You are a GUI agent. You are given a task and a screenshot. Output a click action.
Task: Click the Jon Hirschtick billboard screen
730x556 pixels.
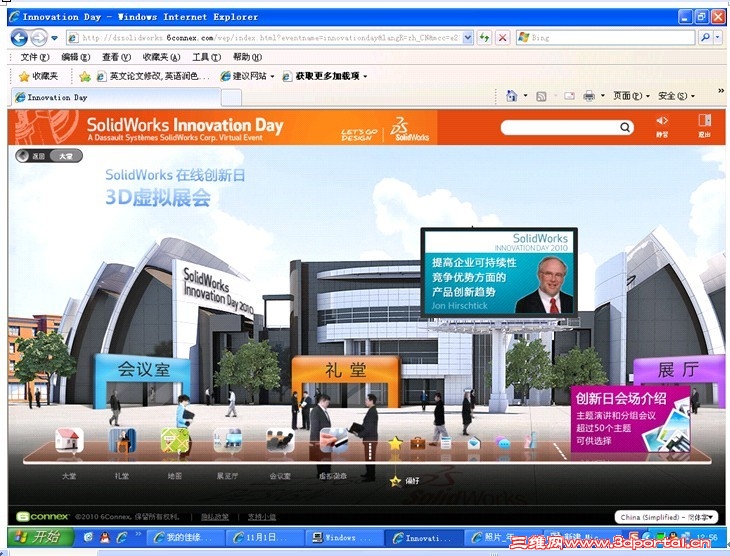(499, 272)
